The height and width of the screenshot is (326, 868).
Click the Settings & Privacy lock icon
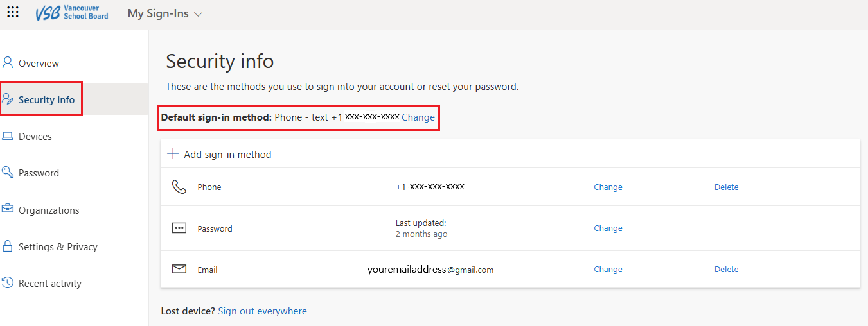click(x=8, y=246)
